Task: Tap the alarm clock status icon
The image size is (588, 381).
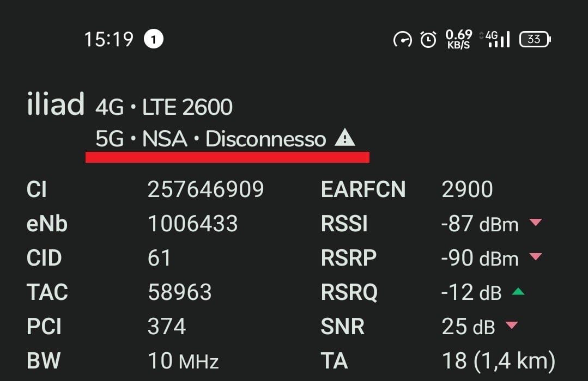Action: click(428, 39)
